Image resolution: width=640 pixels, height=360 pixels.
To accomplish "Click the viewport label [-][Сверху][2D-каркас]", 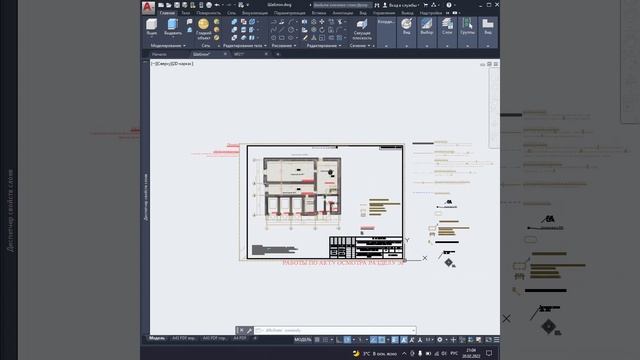I will click(172, 64).
